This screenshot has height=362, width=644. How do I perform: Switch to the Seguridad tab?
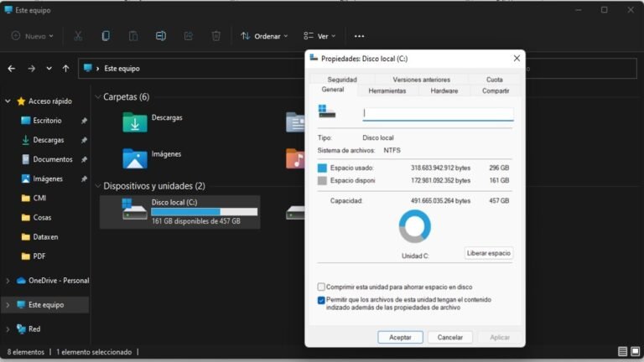point(342,80)
